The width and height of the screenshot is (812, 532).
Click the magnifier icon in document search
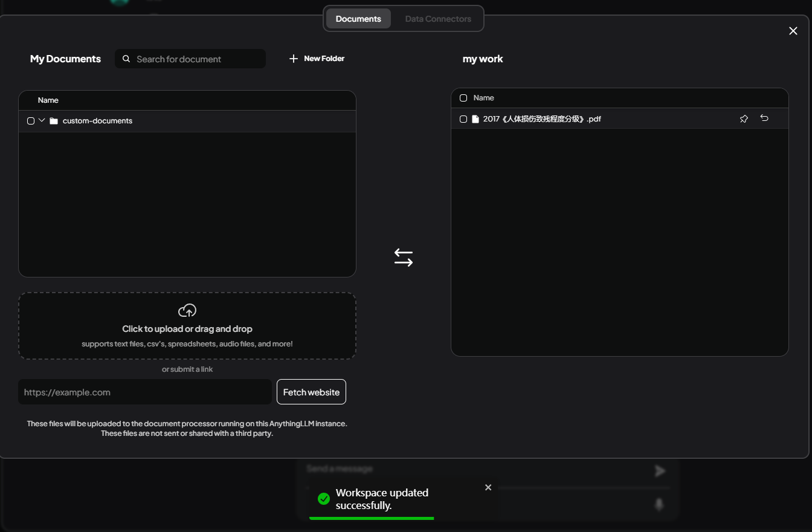tap(126, 59)
